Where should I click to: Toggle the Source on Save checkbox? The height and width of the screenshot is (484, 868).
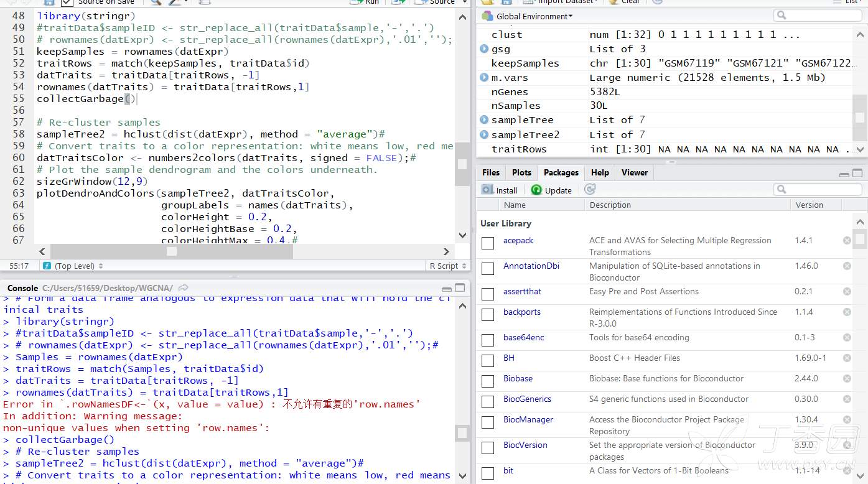[x=67, y=2]
